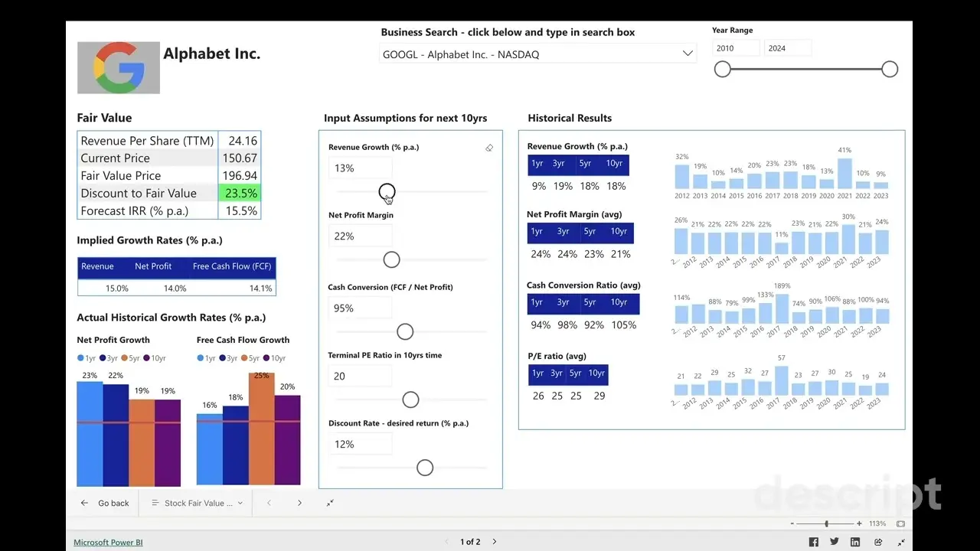Select the Free Cash Flow (FCF) header
Viewport: 980px width, 551px height.
click(x=232, y=266)
